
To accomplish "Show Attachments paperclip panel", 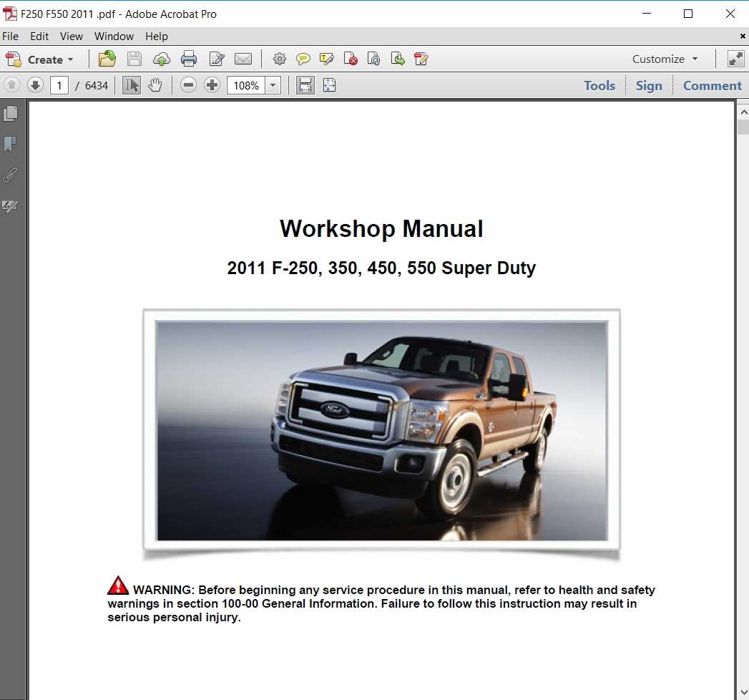I will (x=10, y=175).
